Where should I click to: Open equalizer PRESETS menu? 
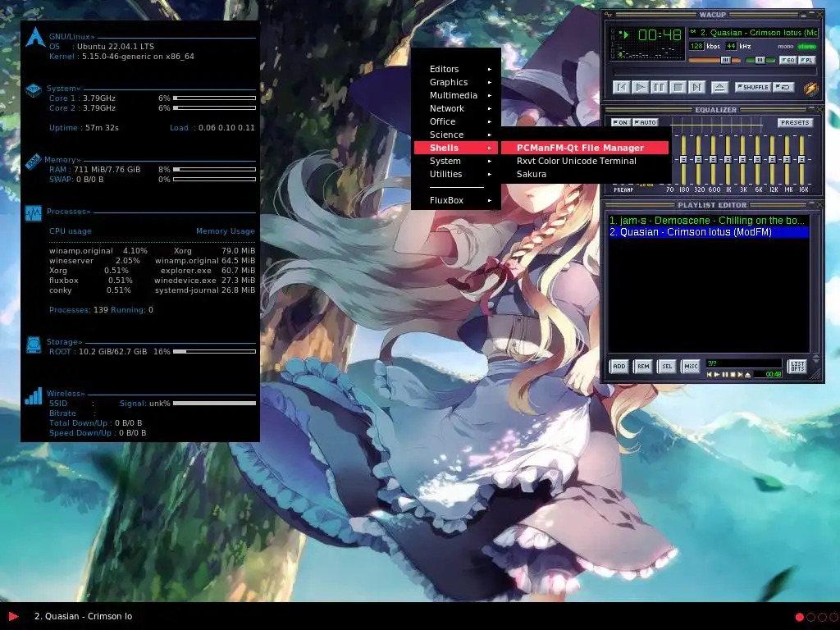pyautogui.click(x=795, y=123)
